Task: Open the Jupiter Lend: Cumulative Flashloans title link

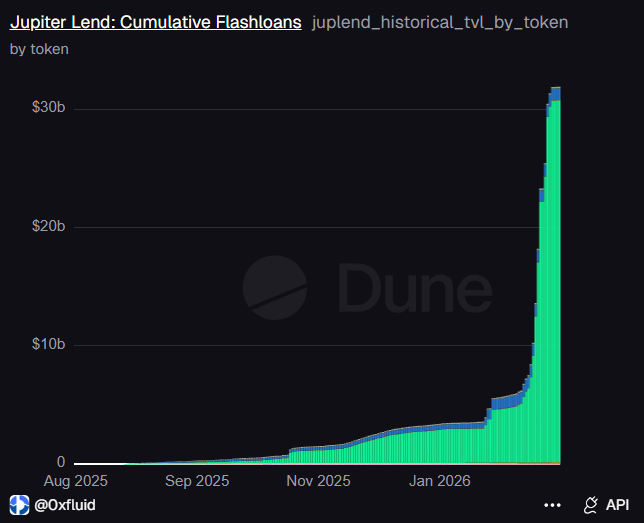Action: click(x=156, y=22)
